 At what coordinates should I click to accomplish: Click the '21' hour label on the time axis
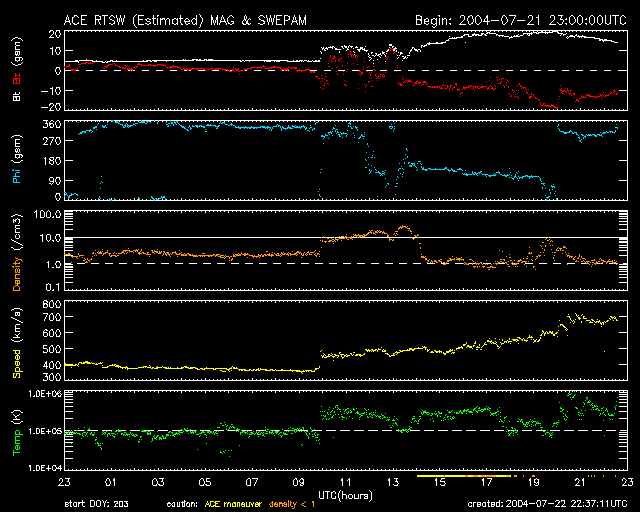click(x=580, y=483)
